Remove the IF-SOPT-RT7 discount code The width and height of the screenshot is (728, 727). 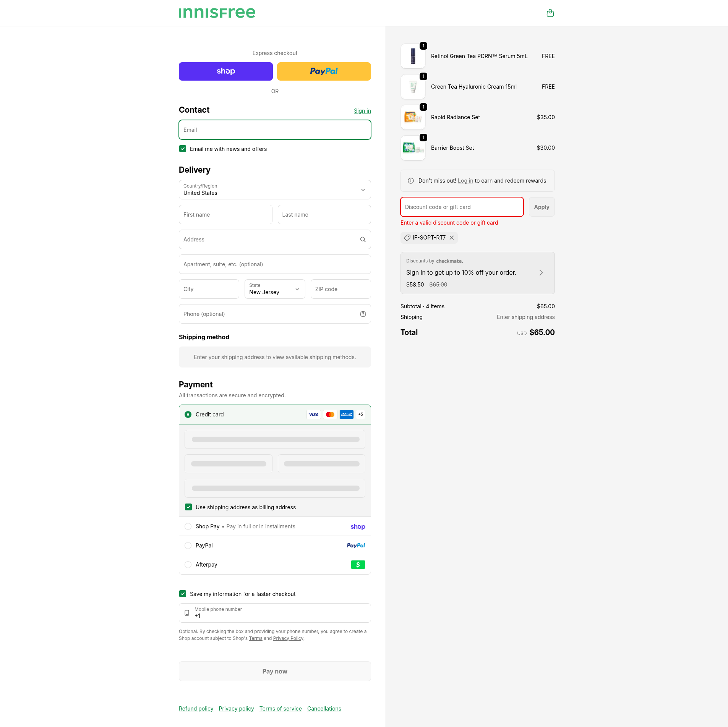tap(452, 238)
